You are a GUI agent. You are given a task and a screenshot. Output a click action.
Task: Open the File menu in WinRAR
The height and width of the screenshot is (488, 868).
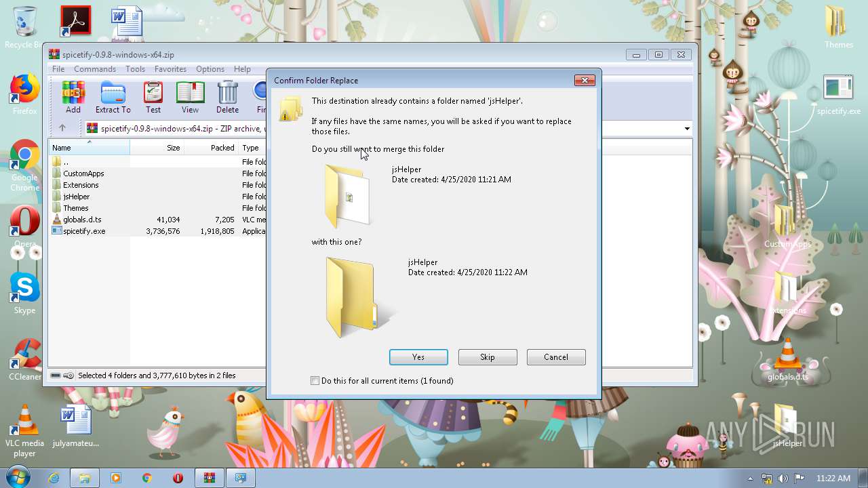click(x=58, y=69)
